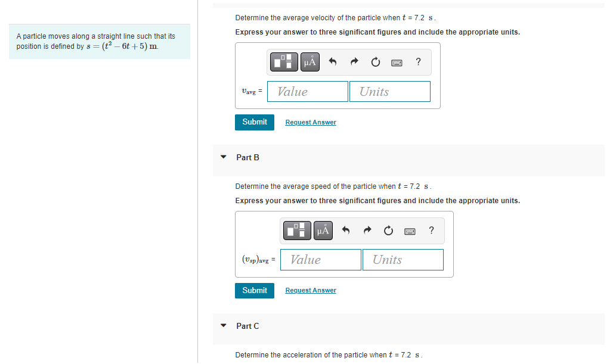
Task: Click the Value input field for average velocity
Action: (307, 91)
